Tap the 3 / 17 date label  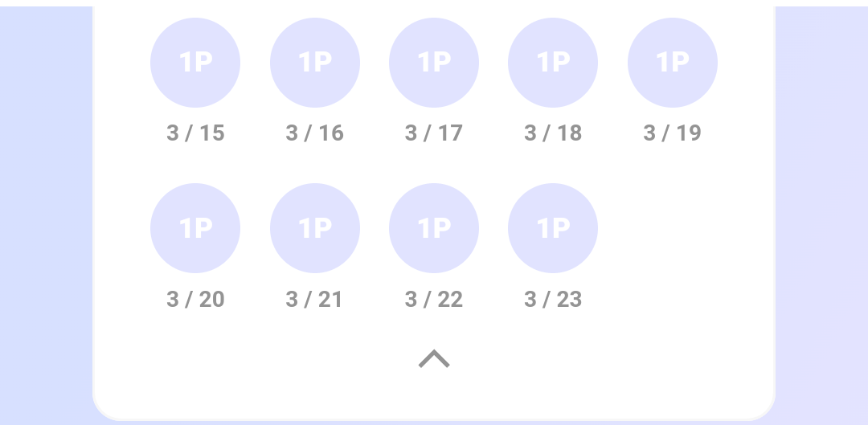434,133
